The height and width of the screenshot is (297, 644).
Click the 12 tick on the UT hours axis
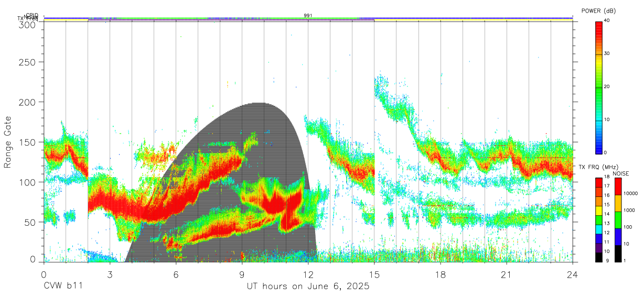point(308,274)
